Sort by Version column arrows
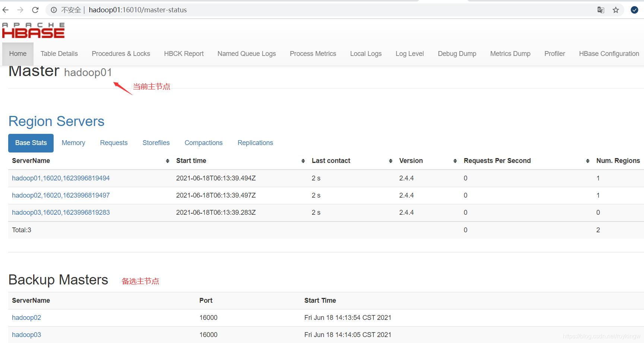The height and width of the screenshot is (343, 644). pos(455,161)
